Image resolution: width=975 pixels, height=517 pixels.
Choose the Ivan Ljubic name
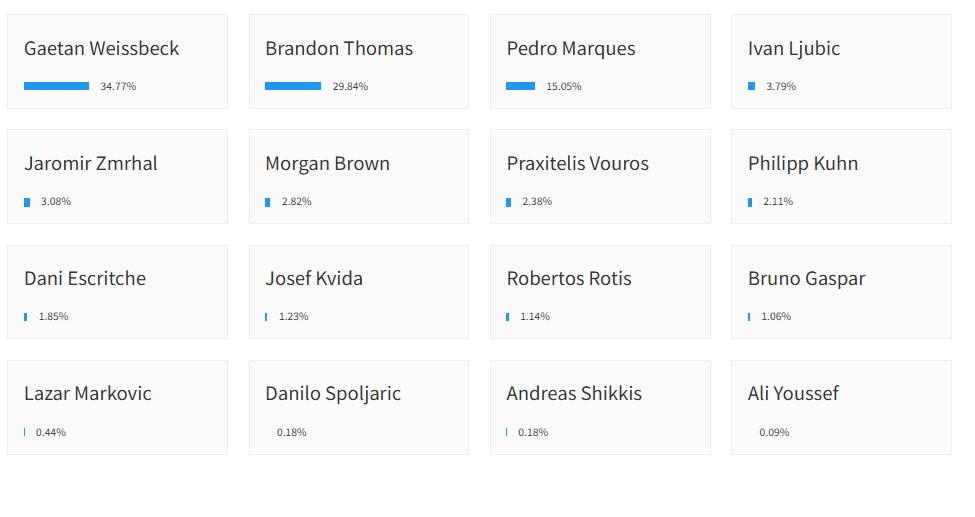pyautogui.click(x=794, y=48)
